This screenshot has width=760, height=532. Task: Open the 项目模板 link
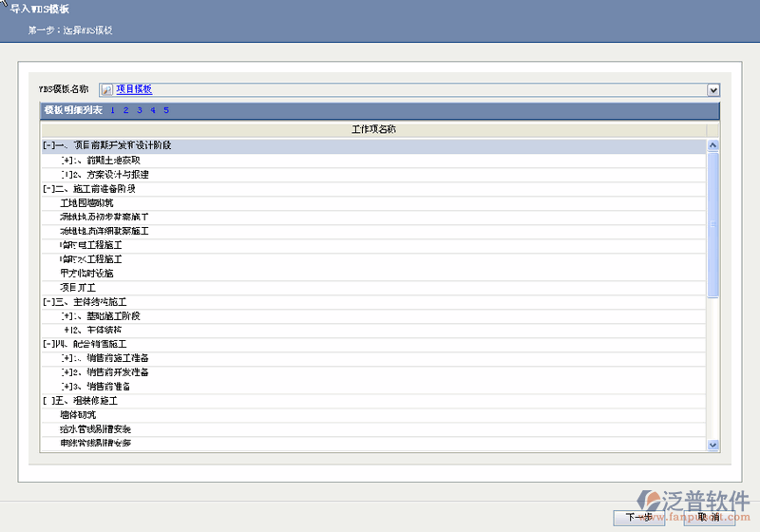(x=134, y=89)
